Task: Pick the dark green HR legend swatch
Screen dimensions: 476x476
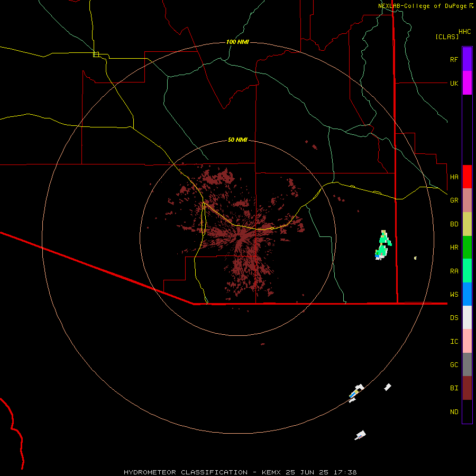Action: point(467,248)
